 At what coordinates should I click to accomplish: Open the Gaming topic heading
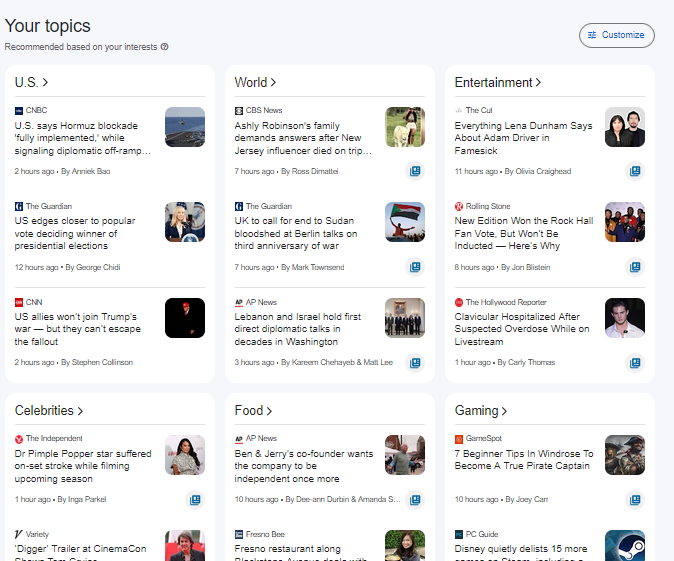coord(481,410)
